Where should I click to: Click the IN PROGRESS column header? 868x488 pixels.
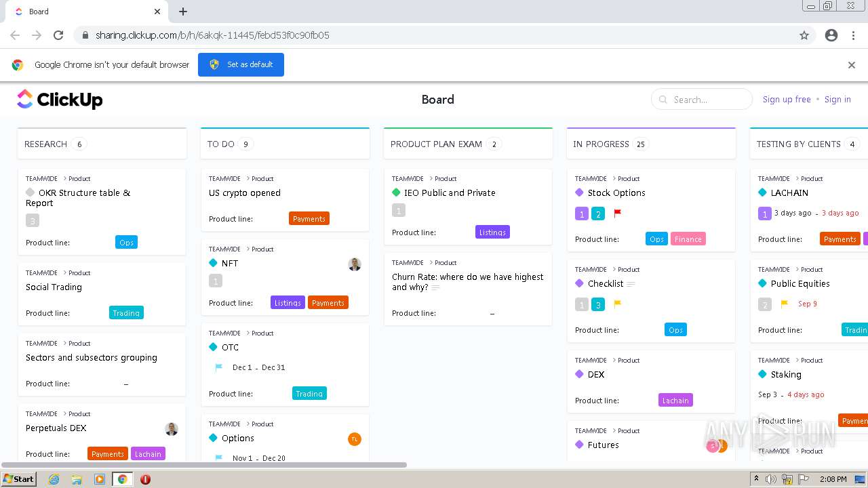tap(651, 144)
